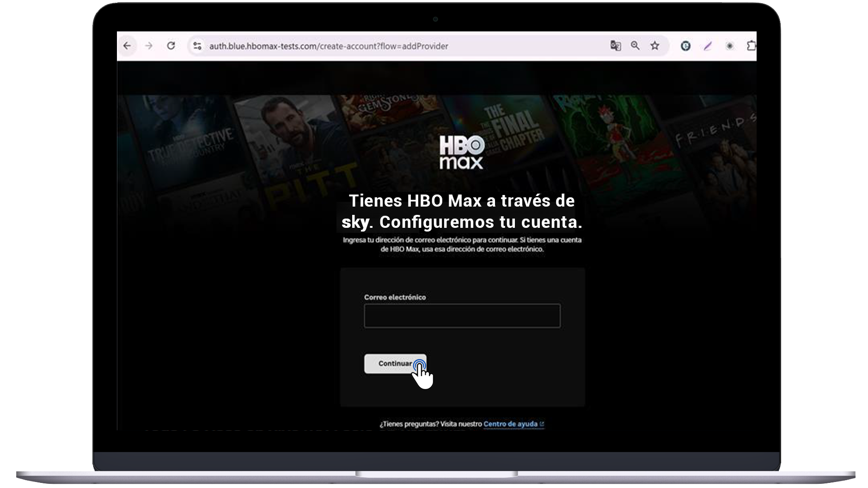Open the Centro de ayuda link
The image size is (868, 488).
(x=513, y=424)
